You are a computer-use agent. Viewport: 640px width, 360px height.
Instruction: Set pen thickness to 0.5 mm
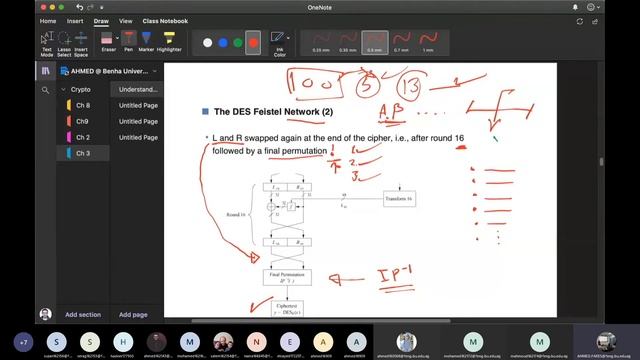[375, 42]
